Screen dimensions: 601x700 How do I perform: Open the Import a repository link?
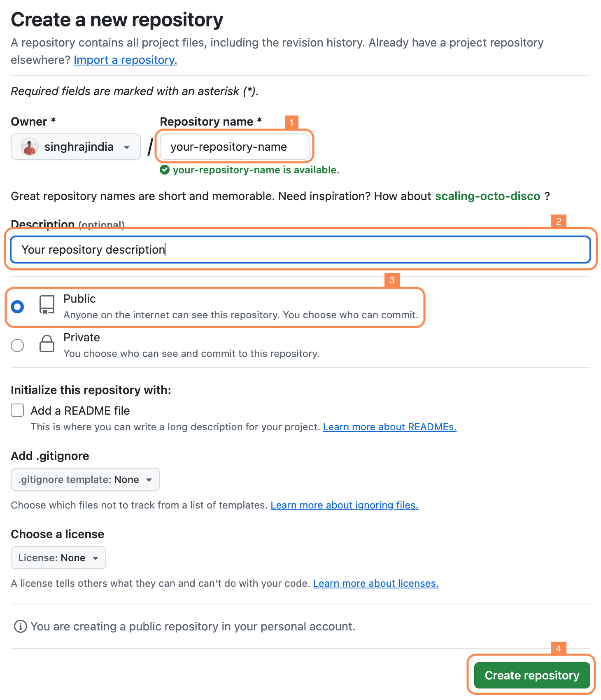[126, 60]
